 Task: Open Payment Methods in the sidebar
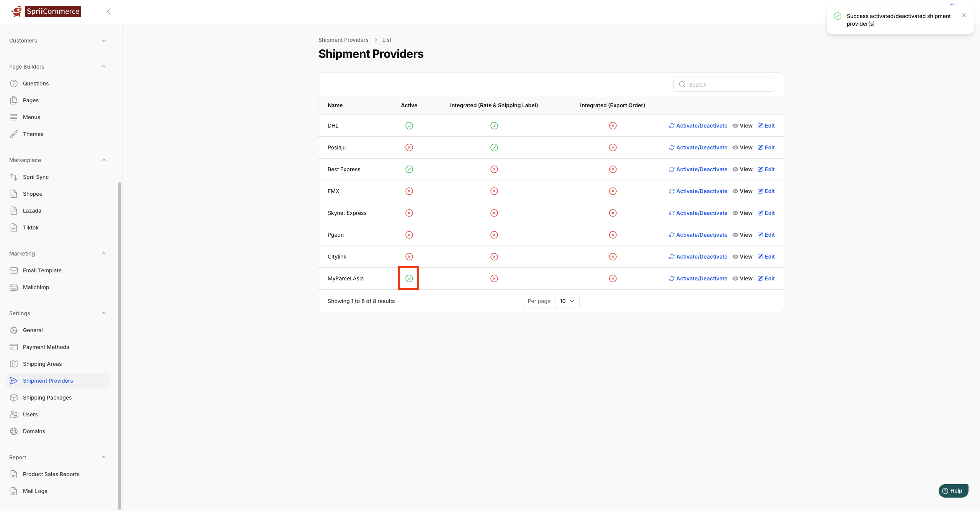point(46,347)
